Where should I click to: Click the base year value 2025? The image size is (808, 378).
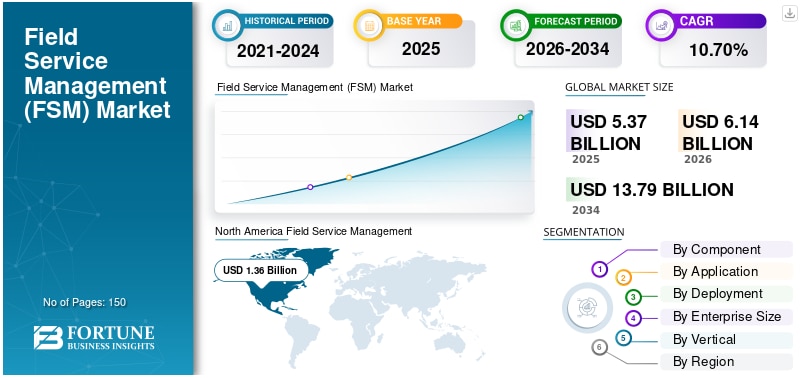coord(421,49)
